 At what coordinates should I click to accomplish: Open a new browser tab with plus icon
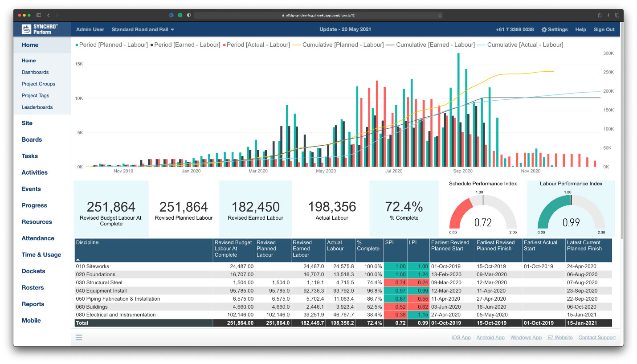tap(608, 15)
